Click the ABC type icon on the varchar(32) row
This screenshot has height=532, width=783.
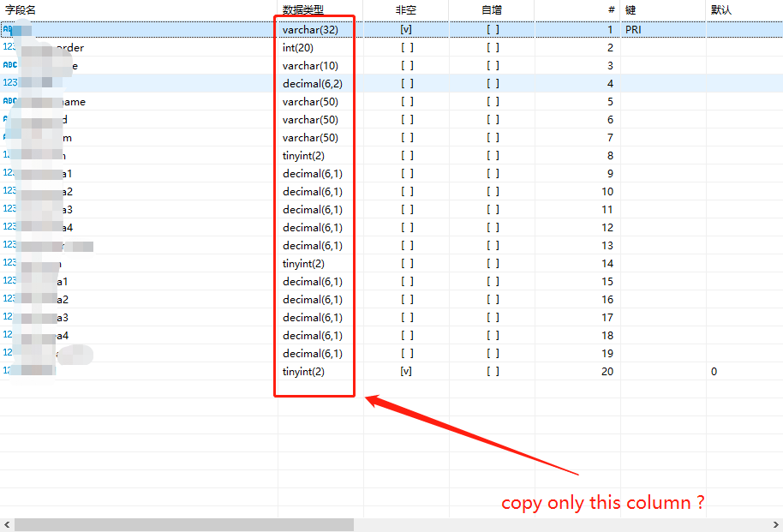(x=7, y=29)
